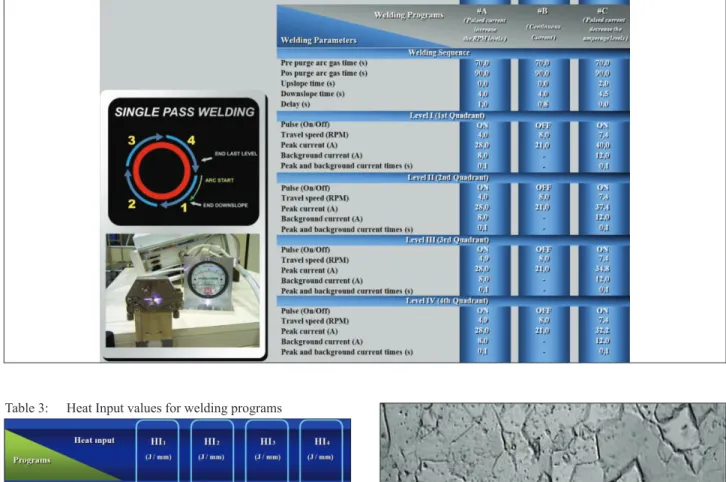Click the "Programs" header in Table 3

pyautogui.click(x=32, y=460)
